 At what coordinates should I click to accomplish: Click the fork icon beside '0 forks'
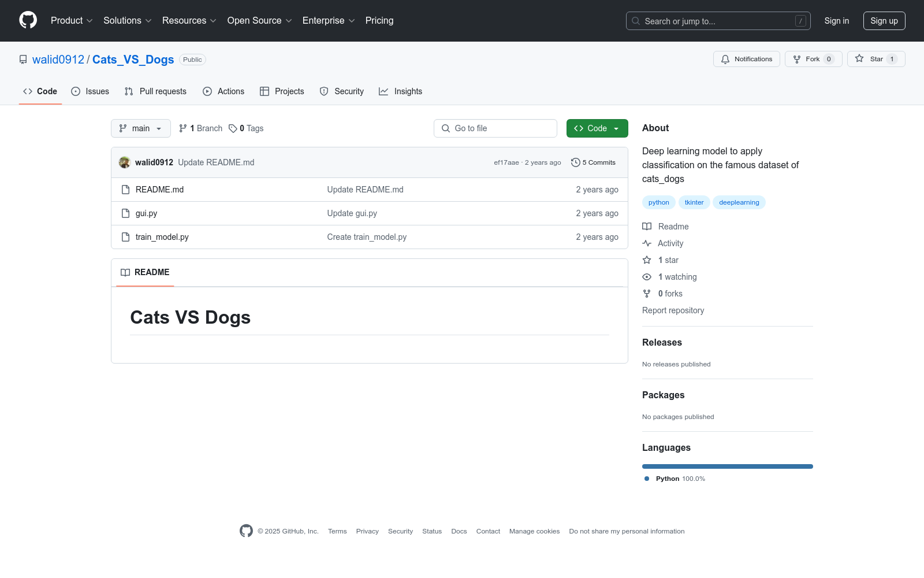(647, 294)
